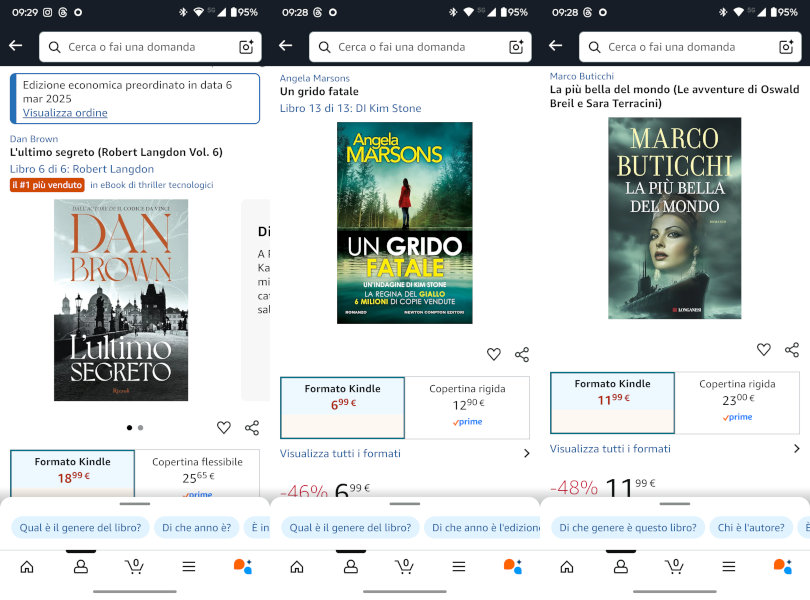
Task: Select Formato Kindle 6,99 € for Un grido fatale
Action: point(342,408)
